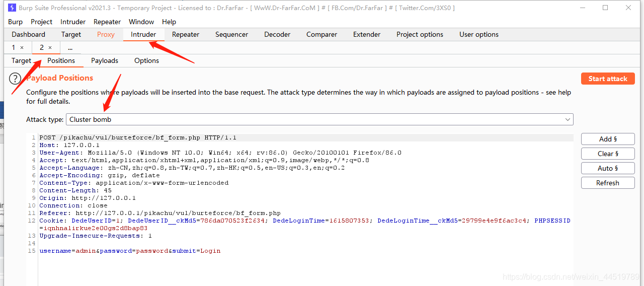Click the Clear § button
Screen dimensions: 644x286
(608, 154)
